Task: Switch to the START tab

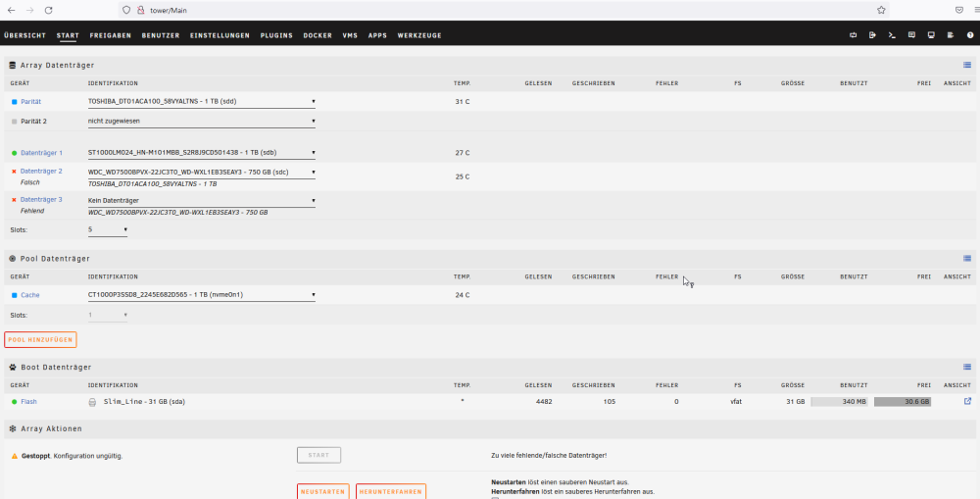Action: click(x=68, y=35)
